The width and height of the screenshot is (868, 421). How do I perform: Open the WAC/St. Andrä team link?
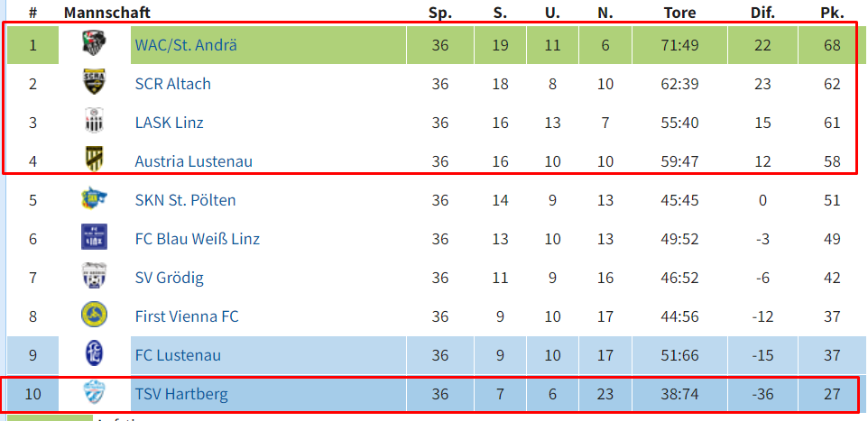[186, 45]
